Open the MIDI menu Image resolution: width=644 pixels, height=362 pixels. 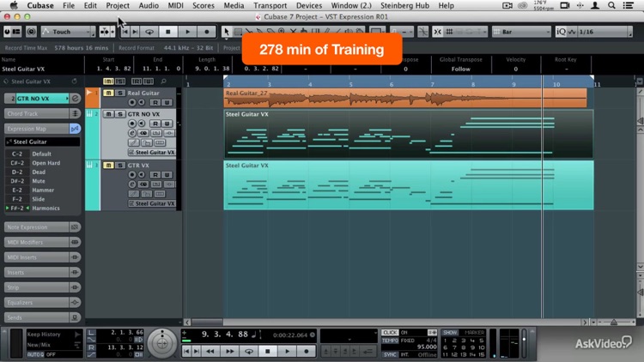(x=175, y=5)
